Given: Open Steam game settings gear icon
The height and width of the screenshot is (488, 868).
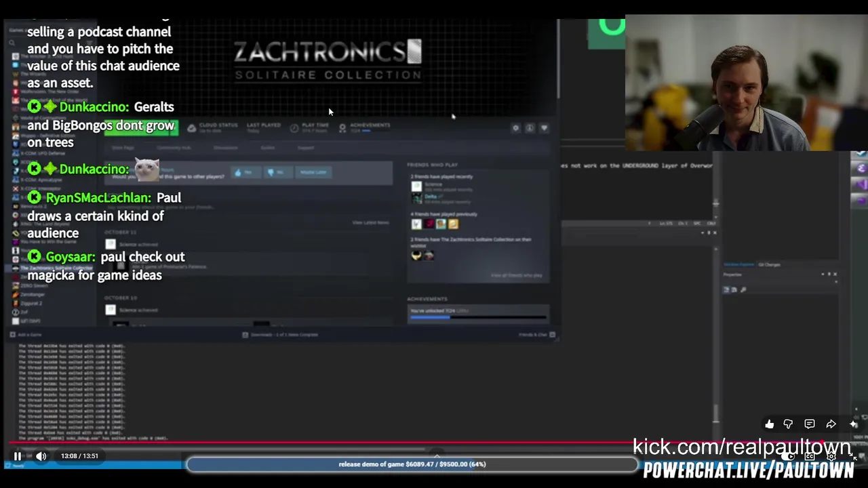Looking at the screenshot, I should [515, 128].
